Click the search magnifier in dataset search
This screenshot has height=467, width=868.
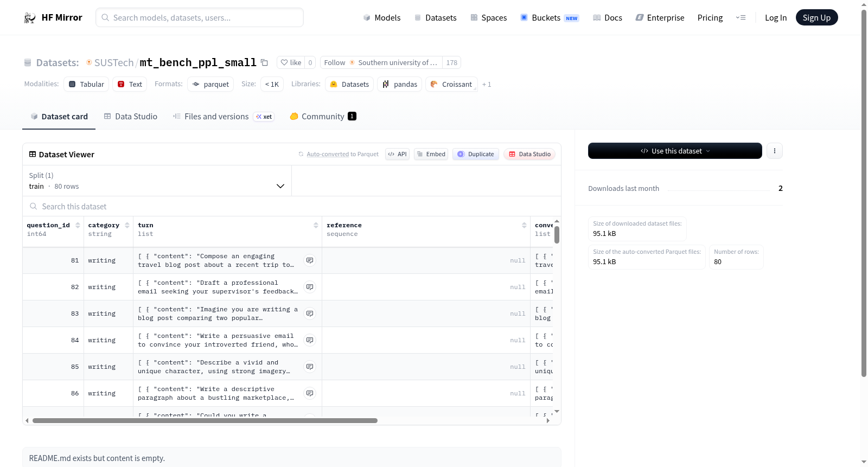tap(34, 206)
